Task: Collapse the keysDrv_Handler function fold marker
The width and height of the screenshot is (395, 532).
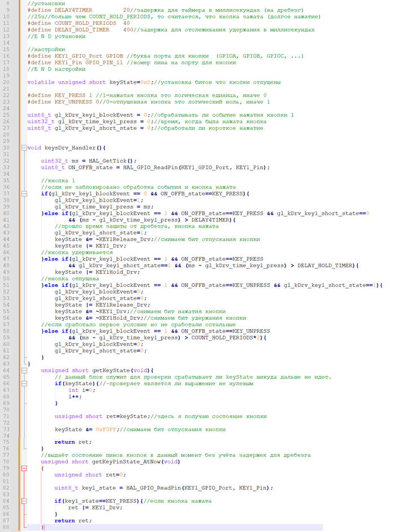Action: point(23,148)
